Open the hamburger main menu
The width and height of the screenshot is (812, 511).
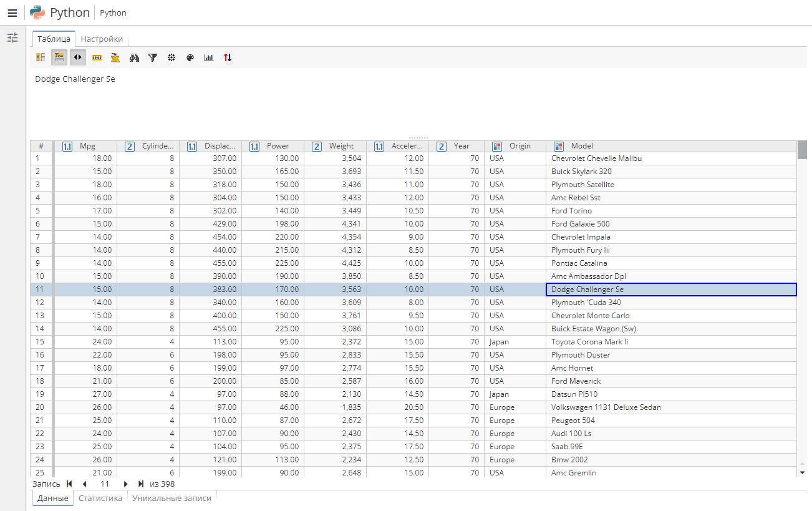pos(12,13)
